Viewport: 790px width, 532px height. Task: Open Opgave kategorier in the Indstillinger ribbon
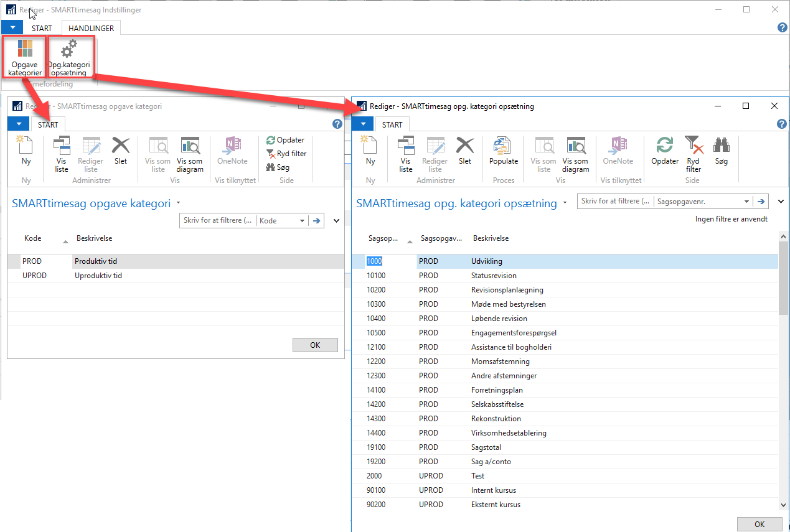[25, 57]
